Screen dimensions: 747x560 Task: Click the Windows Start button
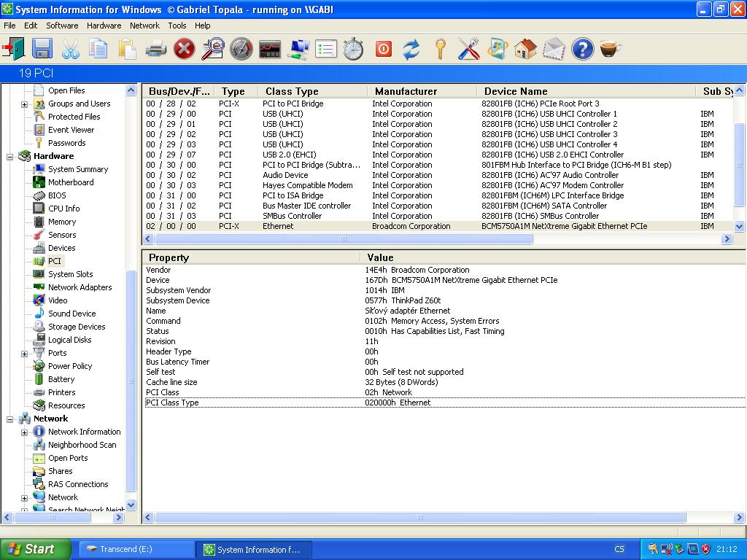pos(35,549)
